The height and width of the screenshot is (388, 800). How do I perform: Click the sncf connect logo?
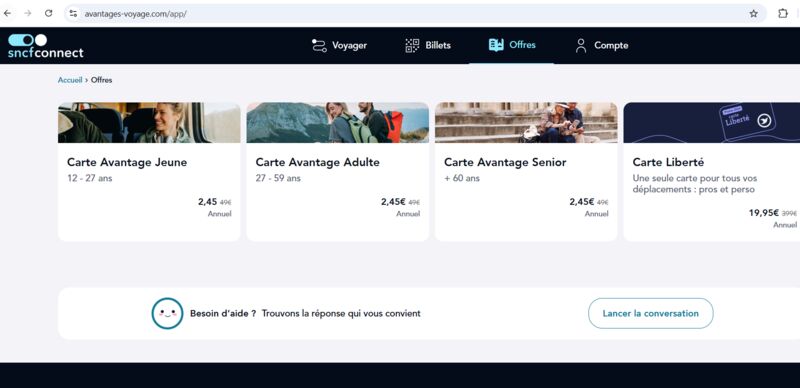tap(45, 45)
